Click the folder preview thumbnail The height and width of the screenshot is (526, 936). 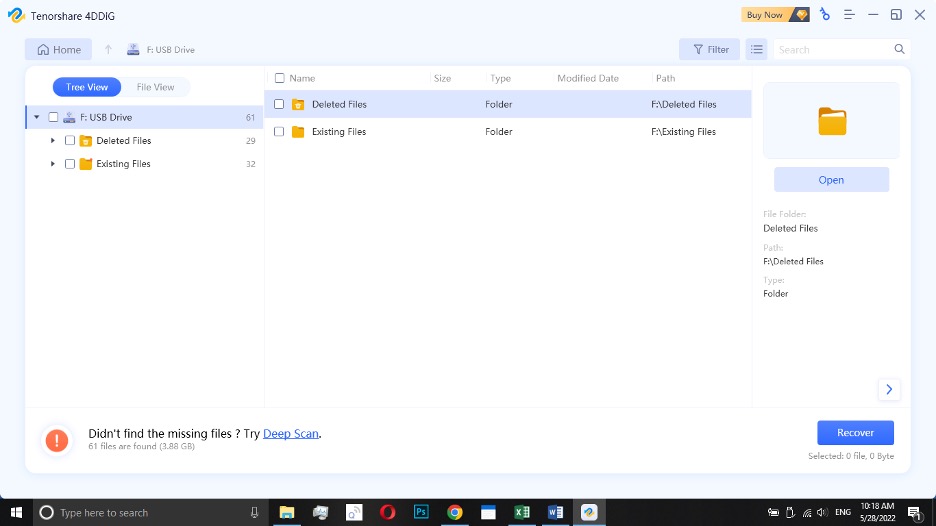pyautogui.click(x=832, y=121)
